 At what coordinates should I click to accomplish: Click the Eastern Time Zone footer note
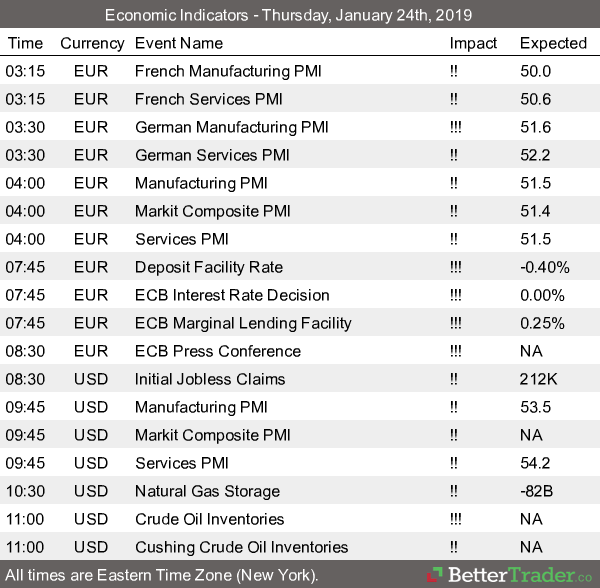tap(162, 576)
